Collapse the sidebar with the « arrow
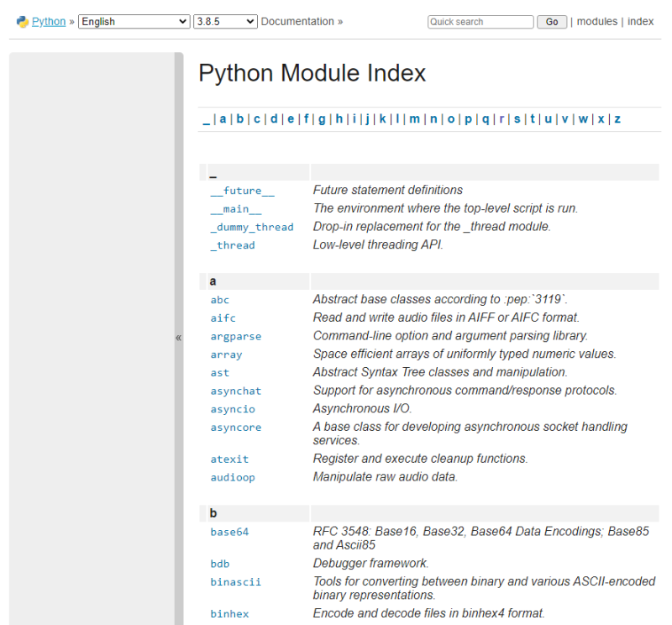Screen dimensions: 672x625 click(x=178, y=338)
